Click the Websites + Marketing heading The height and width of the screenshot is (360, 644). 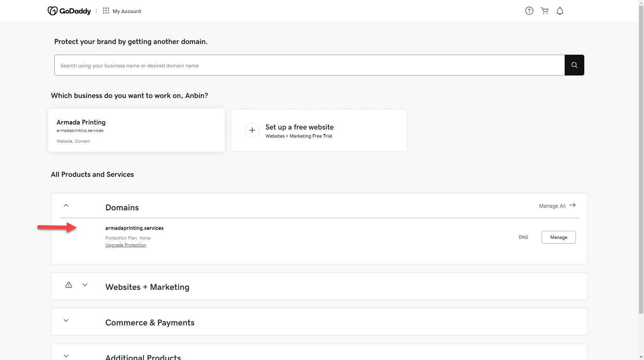point(147,287)
